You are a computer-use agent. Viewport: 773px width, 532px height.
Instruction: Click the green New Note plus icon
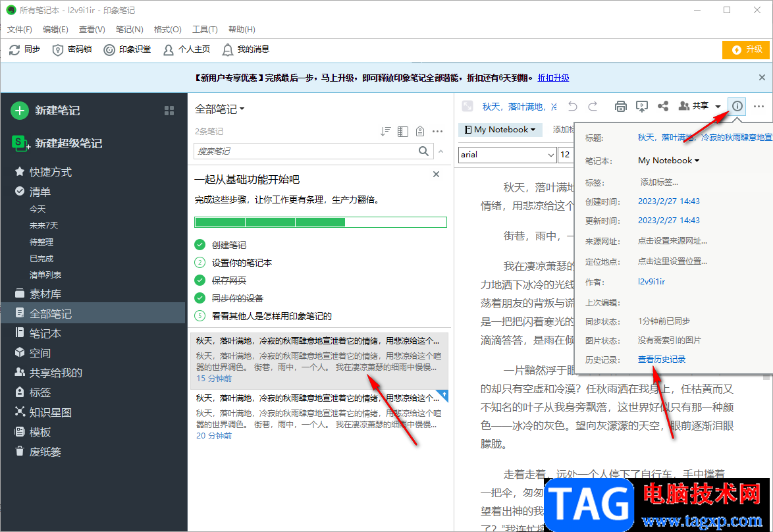pyautogui.click(x=20, y=111)
